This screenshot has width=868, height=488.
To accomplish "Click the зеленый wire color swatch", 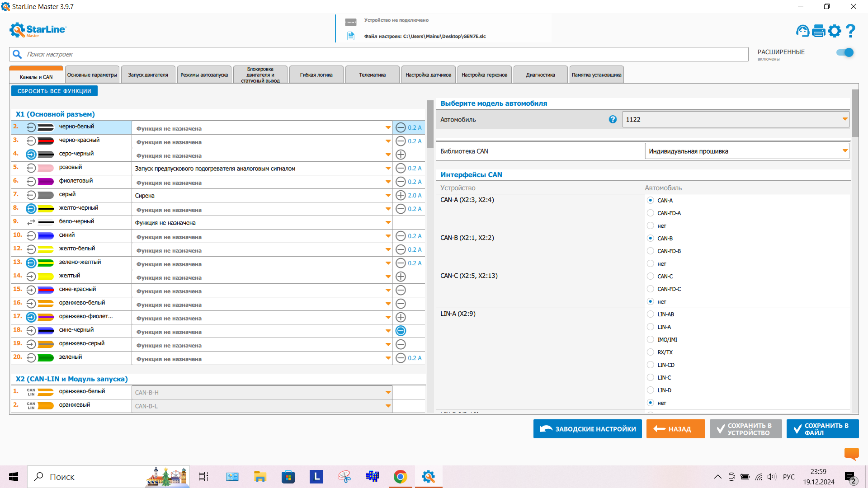I will 46,358.
